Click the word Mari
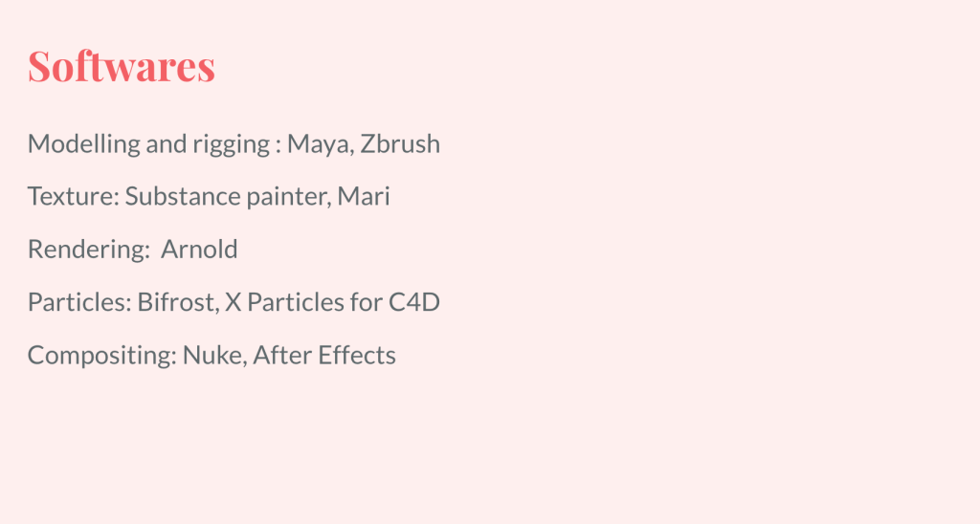This screenshot has height=524, width=980. [364, 196]
